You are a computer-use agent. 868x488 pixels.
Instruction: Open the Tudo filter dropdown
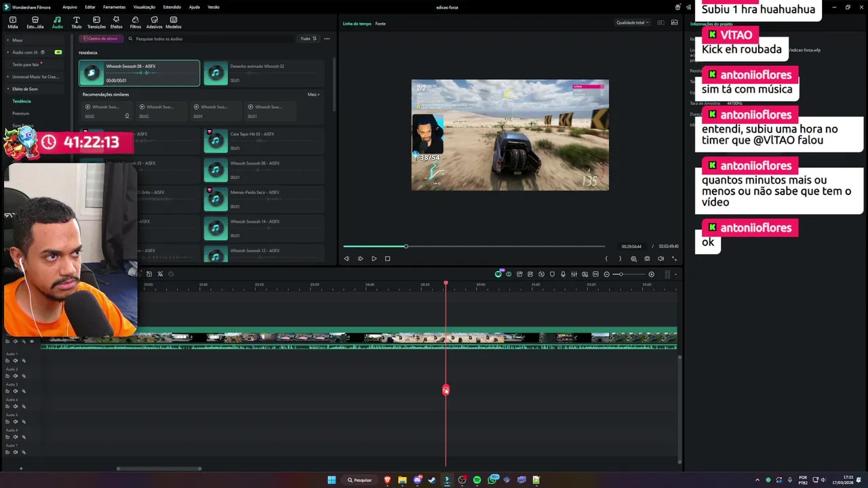click(309, 39)
